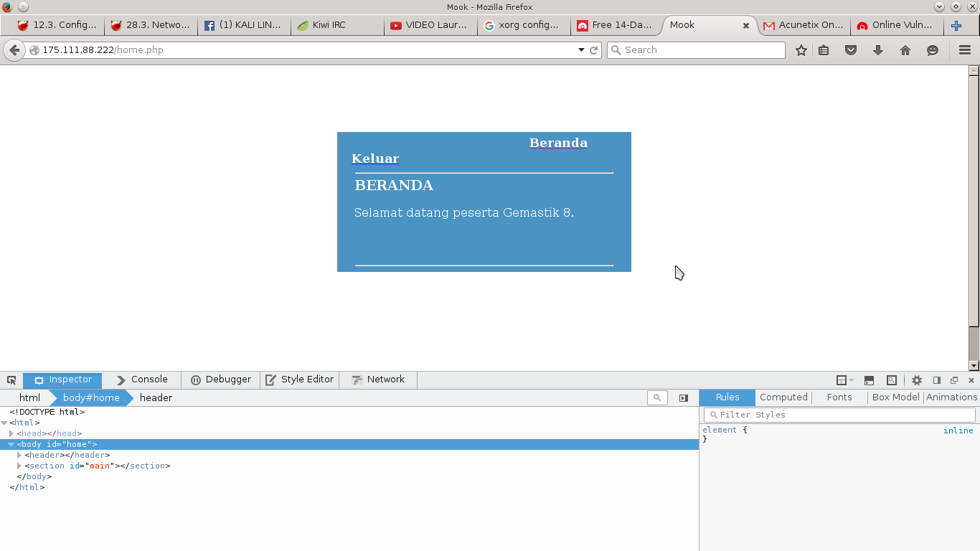Switch to the (1) KALI LIN... Facebook tab
980x551 pixels.
[244, 25]
